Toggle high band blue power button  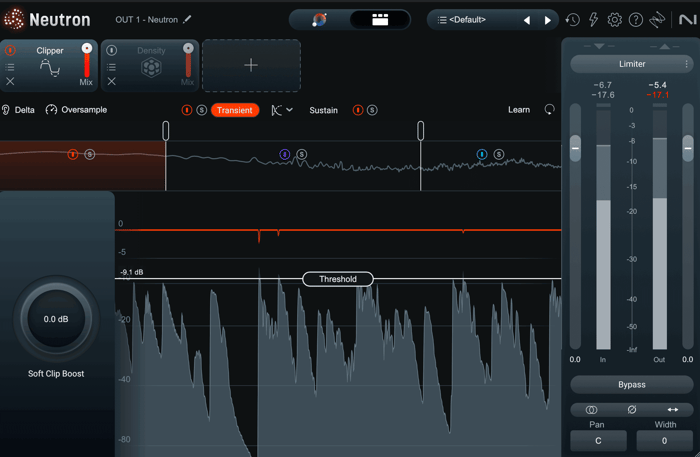pyautogui.click(x=482, y=154)
